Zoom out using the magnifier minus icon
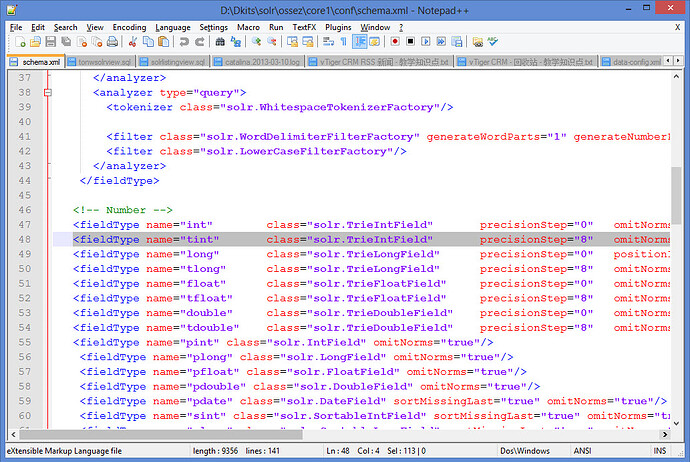Image resolution: width=690 pixels, height=462 pixels. [272, 42]
